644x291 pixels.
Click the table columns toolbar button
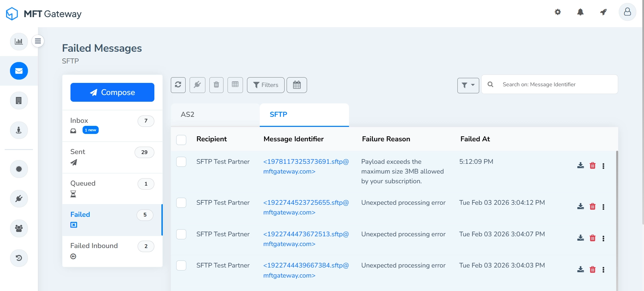[235, 85]
